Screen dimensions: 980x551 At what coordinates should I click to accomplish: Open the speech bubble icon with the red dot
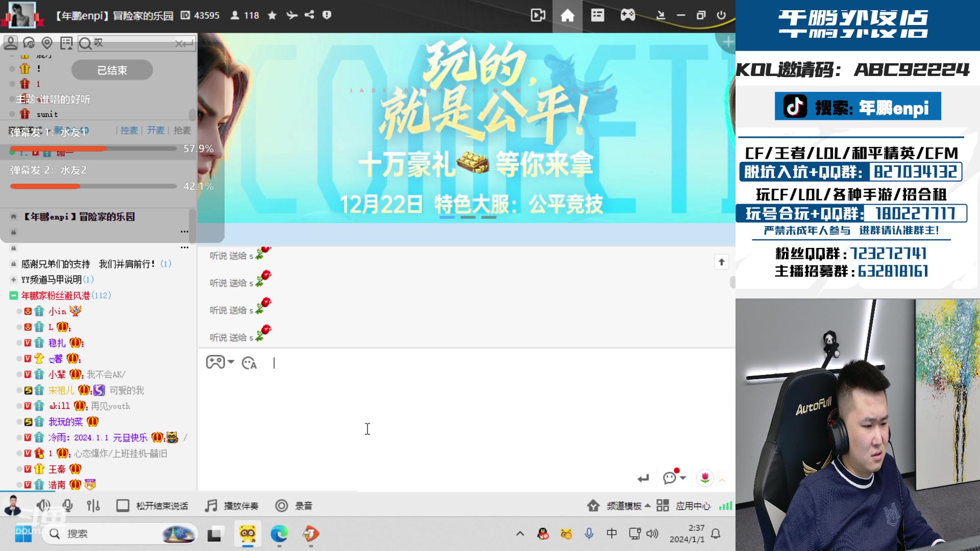click(670, 477)
